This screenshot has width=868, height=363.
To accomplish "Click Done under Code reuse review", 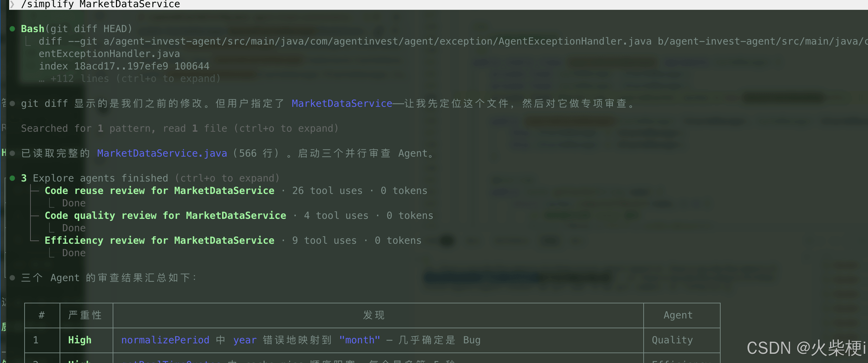I will coord(74,203).
